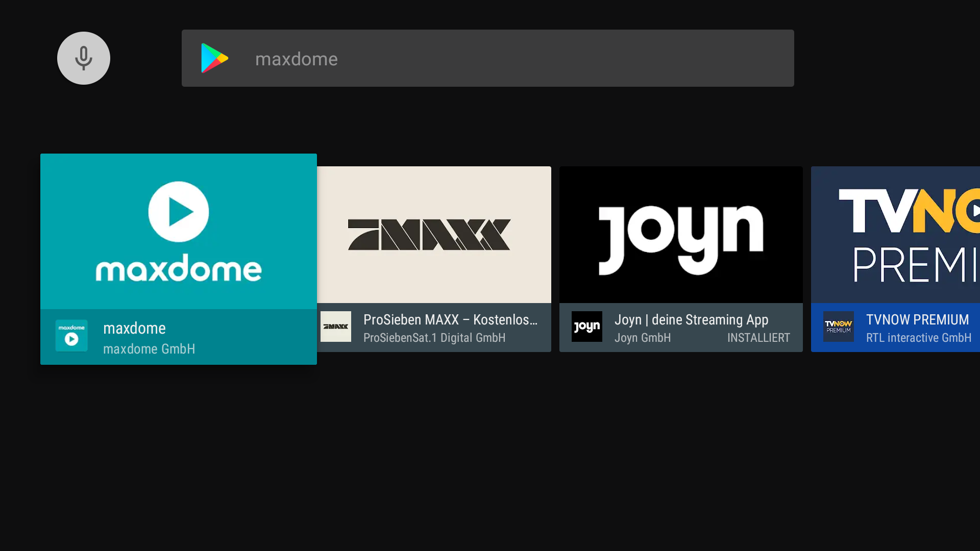Viewport: 980px width, 551px height.
Task: Activate the microphone voice search button
Action: [84, 58]
